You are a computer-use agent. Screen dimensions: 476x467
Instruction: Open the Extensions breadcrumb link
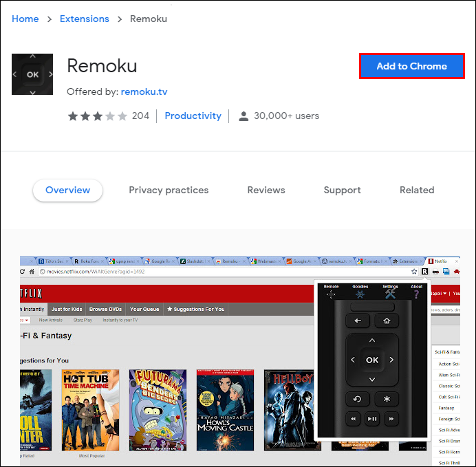click(x=85, y=19)
